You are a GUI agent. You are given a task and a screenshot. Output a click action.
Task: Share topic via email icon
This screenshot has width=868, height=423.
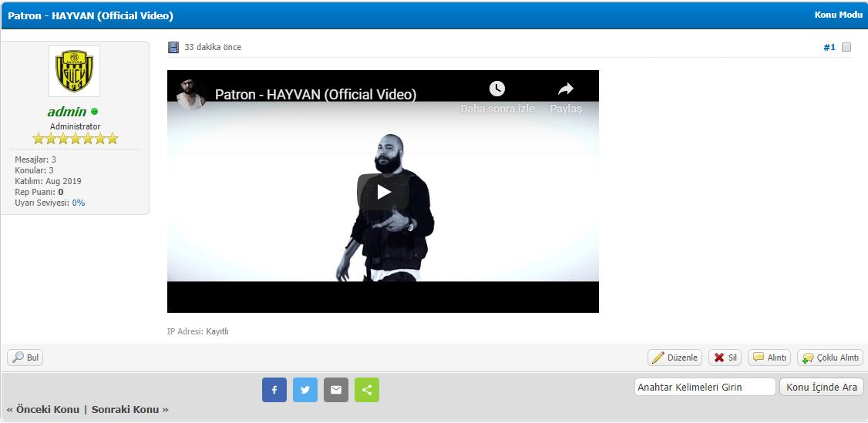point(336,390)
